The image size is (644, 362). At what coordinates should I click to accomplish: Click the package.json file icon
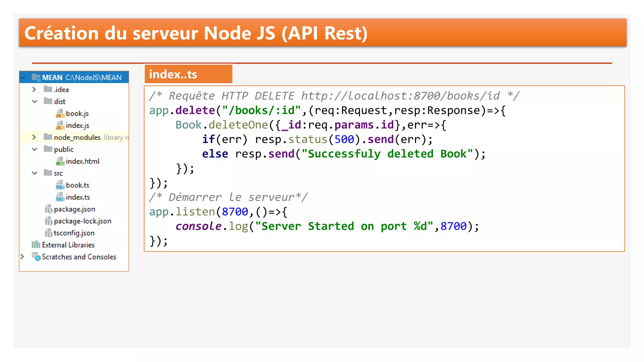48,209
